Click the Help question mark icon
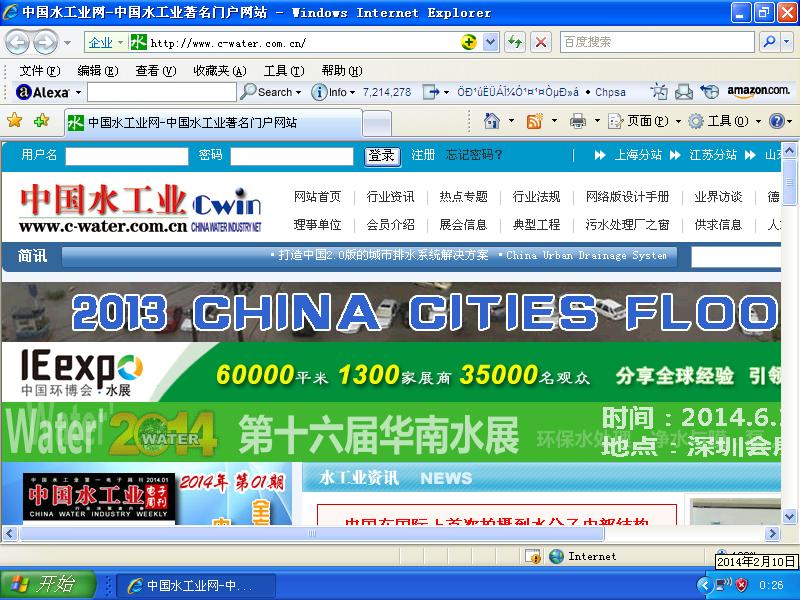800x600 pixels. (x=776, y=121)
